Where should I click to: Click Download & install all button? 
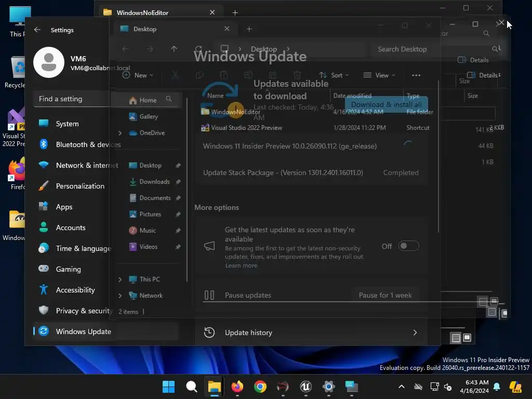(x=386, y=104)
